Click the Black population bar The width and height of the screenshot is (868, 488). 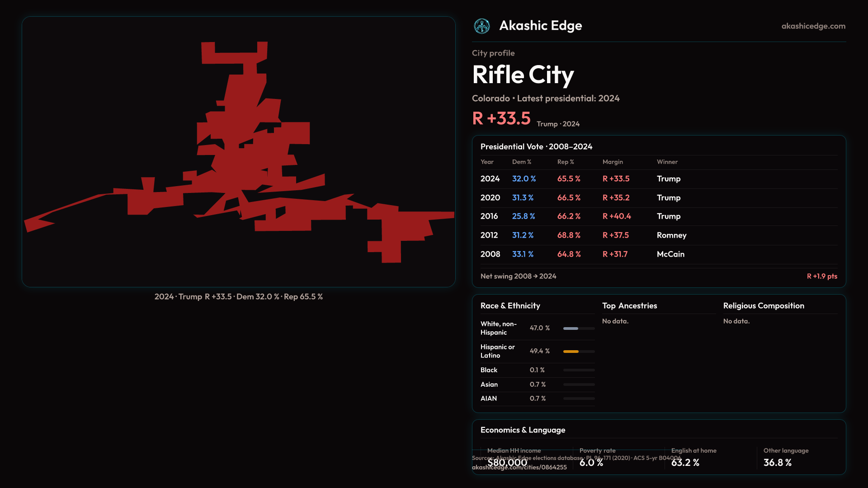click(x=579, y=370)
